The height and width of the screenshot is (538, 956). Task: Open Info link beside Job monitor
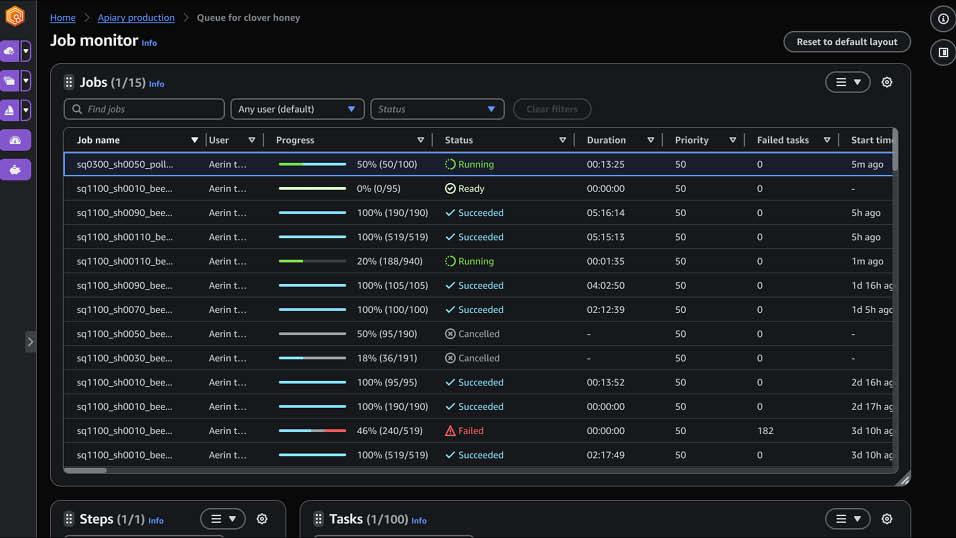pos(149,43)
